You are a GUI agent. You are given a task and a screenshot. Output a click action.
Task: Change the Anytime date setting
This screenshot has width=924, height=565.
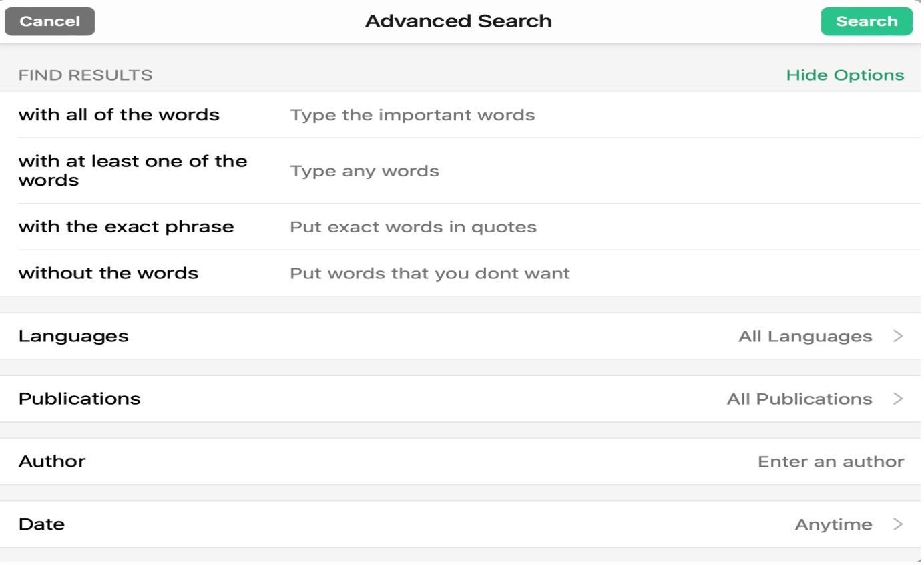(x=834, y=525)
